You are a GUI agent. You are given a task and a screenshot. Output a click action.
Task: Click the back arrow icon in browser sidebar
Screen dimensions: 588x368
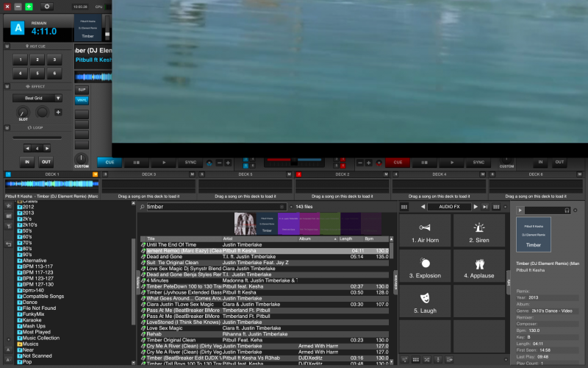(9, 244)
